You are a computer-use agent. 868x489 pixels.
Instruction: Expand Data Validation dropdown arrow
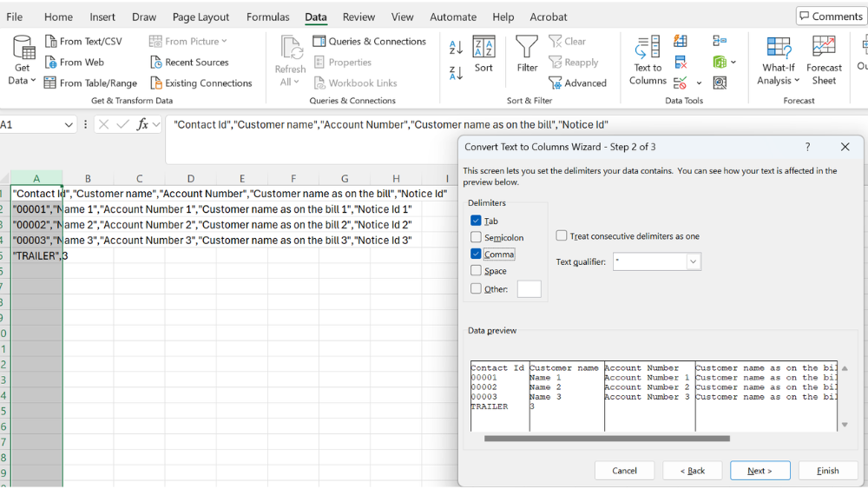tap(699, 83)
